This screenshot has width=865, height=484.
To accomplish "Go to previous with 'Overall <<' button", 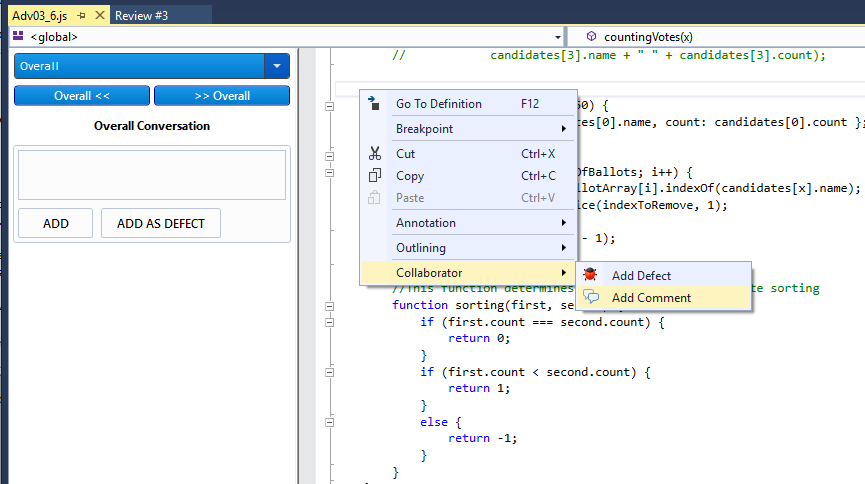I will point(82,96).
